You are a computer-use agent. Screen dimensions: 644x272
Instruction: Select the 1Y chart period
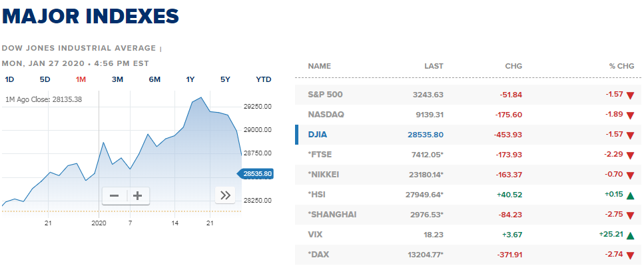190,80
